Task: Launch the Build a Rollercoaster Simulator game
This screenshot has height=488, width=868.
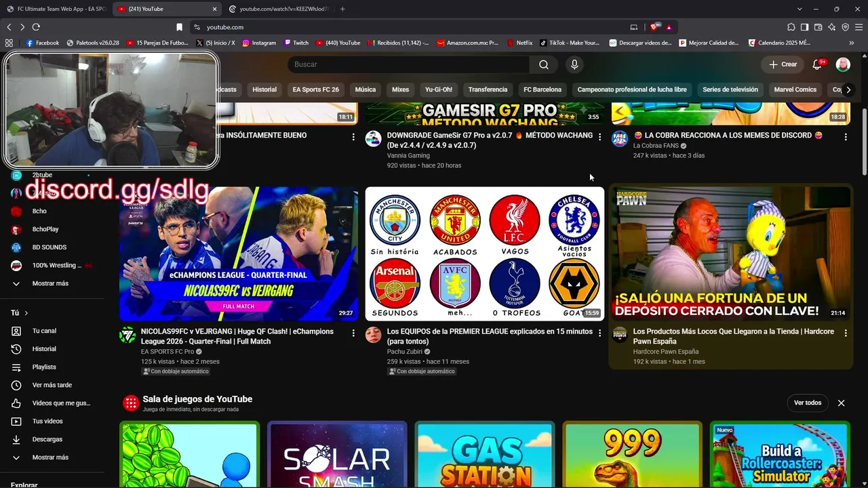Action: tap(780, 455)
